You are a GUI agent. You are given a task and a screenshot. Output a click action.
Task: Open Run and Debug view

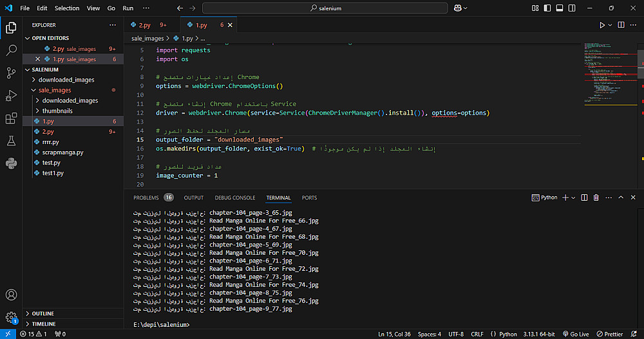click(x=11, y=96)
